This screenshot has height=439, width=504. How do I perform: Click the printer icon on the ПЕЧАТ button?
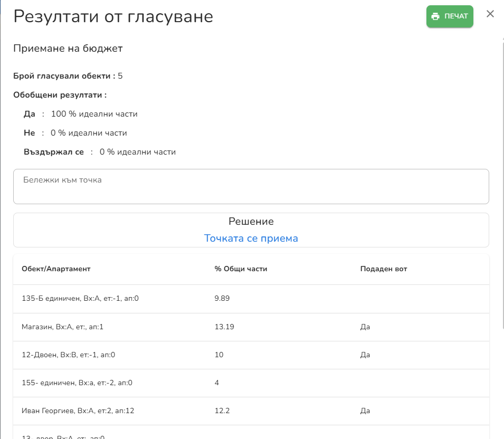[437, 16]
